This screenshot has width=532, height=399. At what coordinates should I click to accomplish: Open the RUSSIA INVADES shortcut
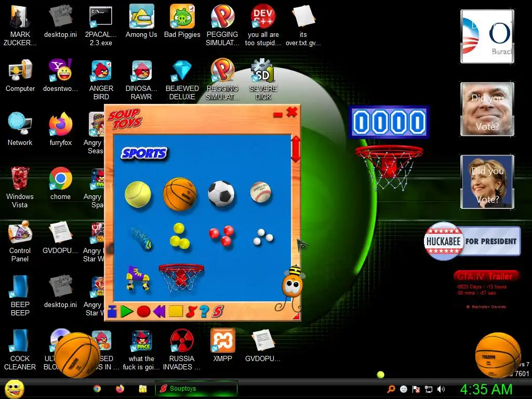point(182,350)
